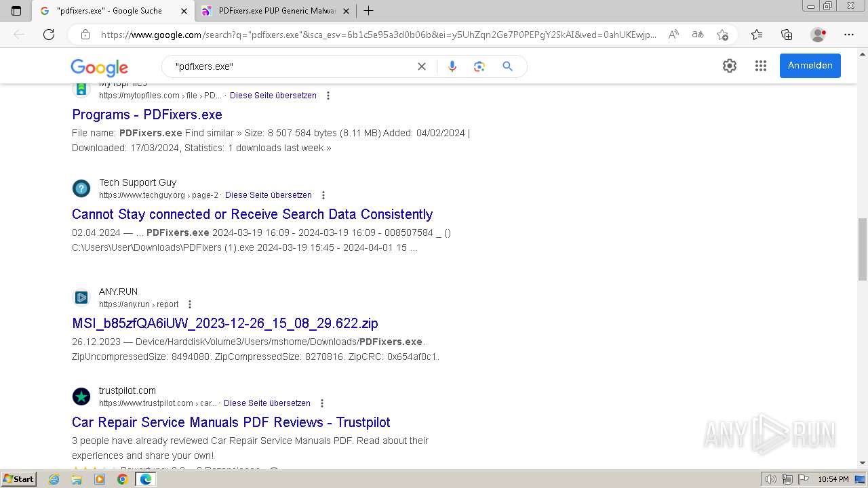Open Action Center flag icon
868x488 pixels.
coord(802,479)
